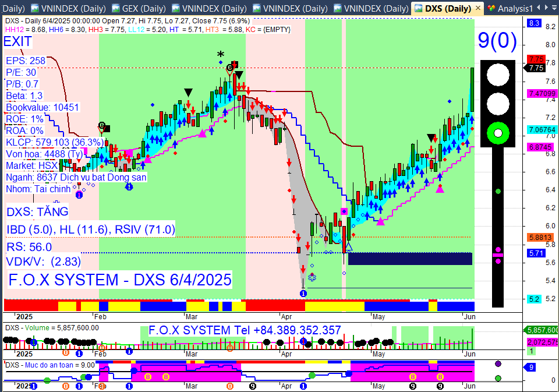Image resolution: width=559 pixels, height=392 pixels.
Task: Open the Analysis1 tab
Action: 510,8
